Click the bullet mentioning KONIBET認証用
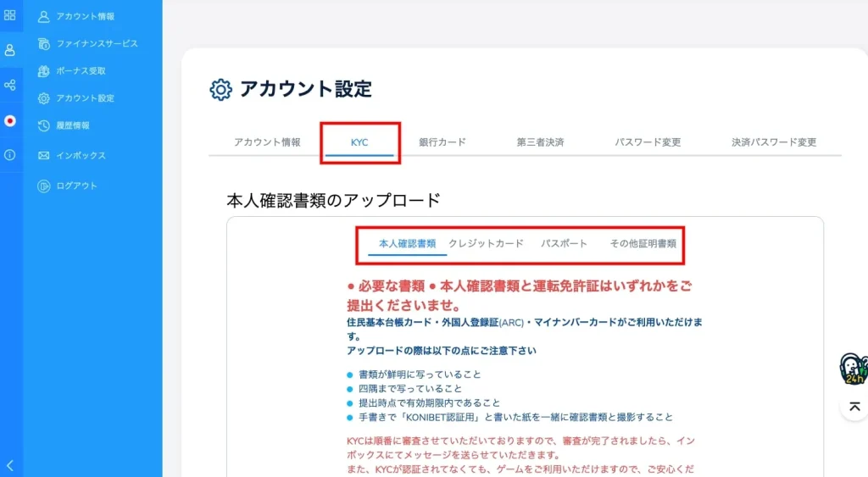Screen dimensions: 868x477 click(x=515, y=417)
